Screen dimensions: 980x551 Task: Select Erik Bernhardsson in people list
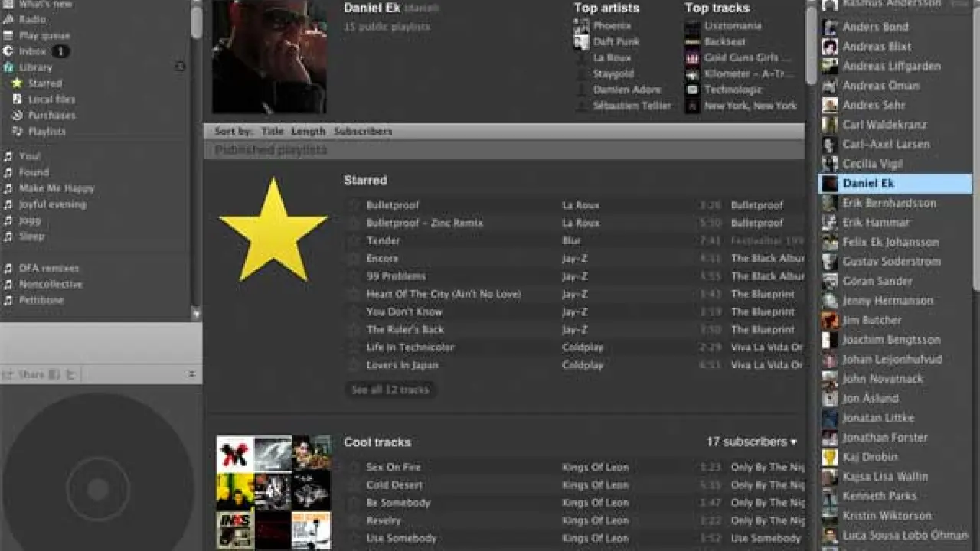(889, 203)
